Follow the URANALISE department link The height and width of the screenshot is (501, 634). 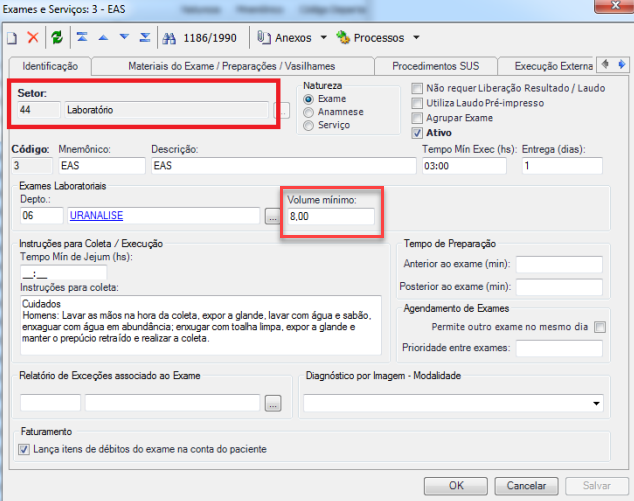tap(96, 216)
